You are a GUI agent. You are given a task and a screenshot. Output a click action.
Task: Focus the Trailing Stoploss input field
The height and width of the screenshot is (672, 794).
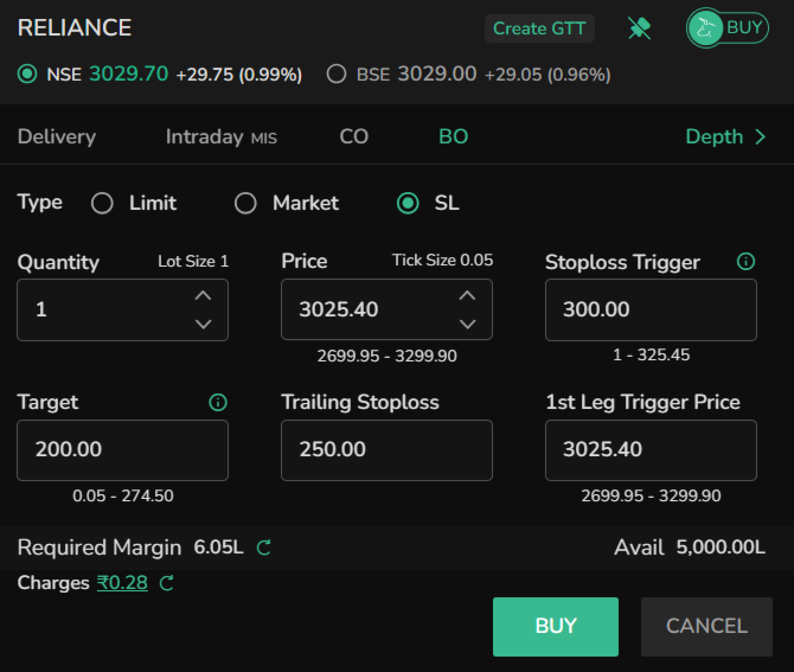coord(387,450)
